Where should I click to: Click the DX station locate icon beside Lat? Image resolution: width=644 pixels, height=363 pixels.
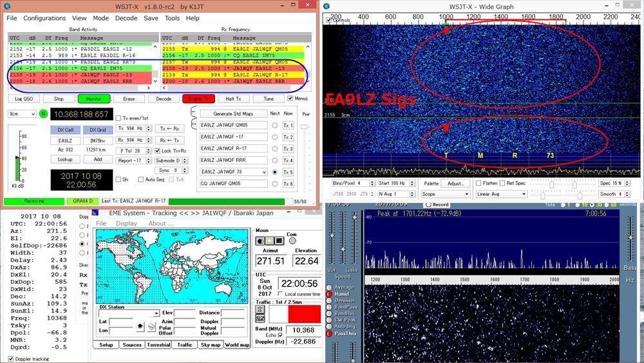click(x=140, y=326)
